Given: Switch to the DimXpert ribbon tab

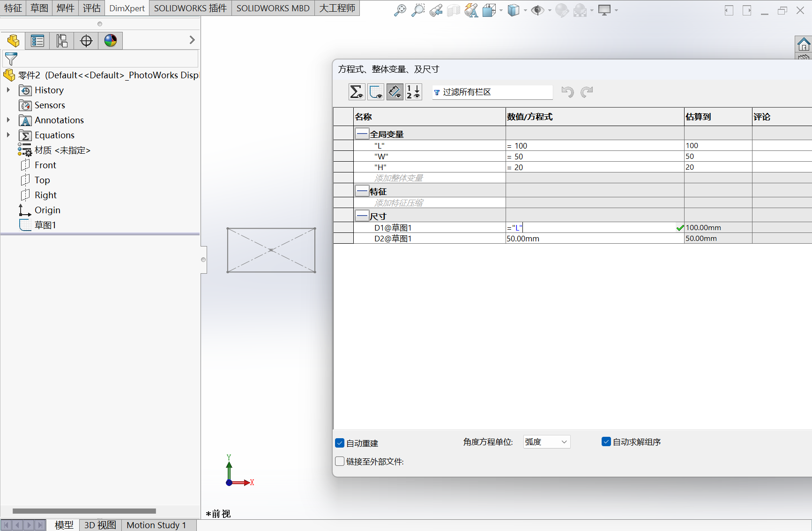Looking at the screenshot, I should coord(127,8).
